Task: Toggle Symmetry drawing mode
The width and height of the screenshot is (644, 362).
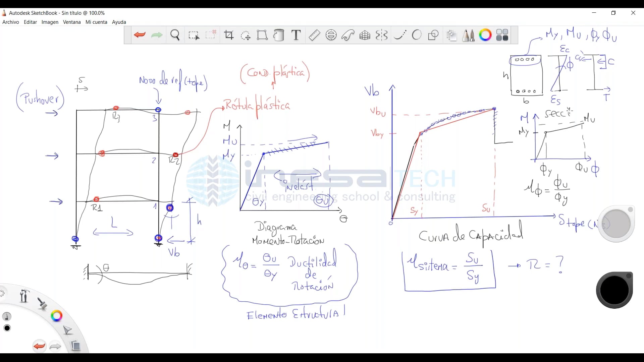Action: (x=382, y=35)
